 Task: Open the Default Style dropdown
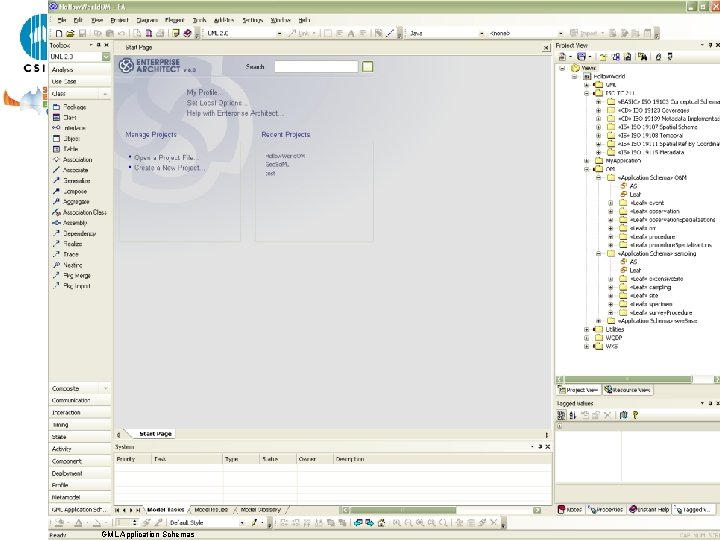tap(242, 523)
